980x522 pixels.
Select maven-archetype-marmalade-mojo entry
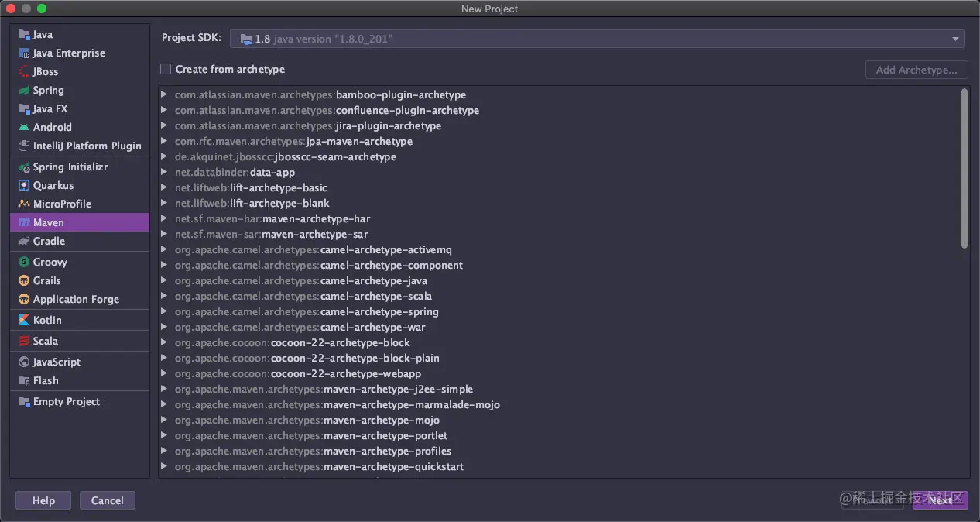click(x=338, y=404)
